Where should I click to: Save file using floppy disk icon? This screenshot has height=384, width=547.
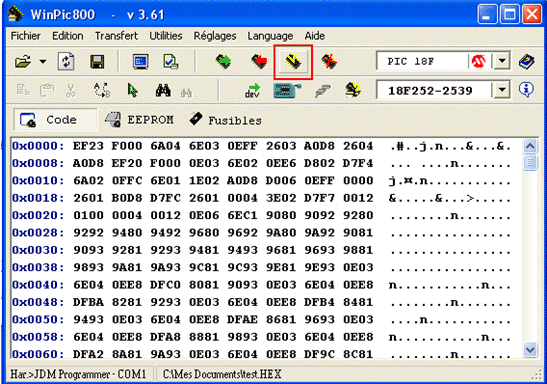click(97, 62)
